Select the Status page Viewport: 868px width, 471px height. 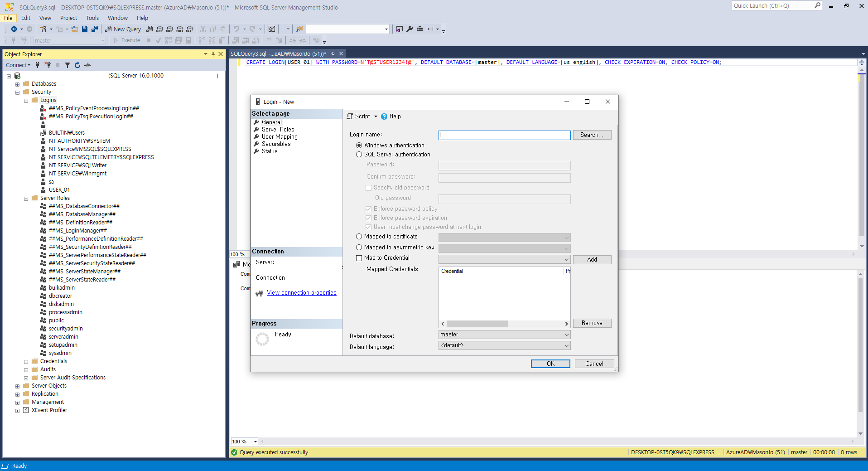coord(270,151)
